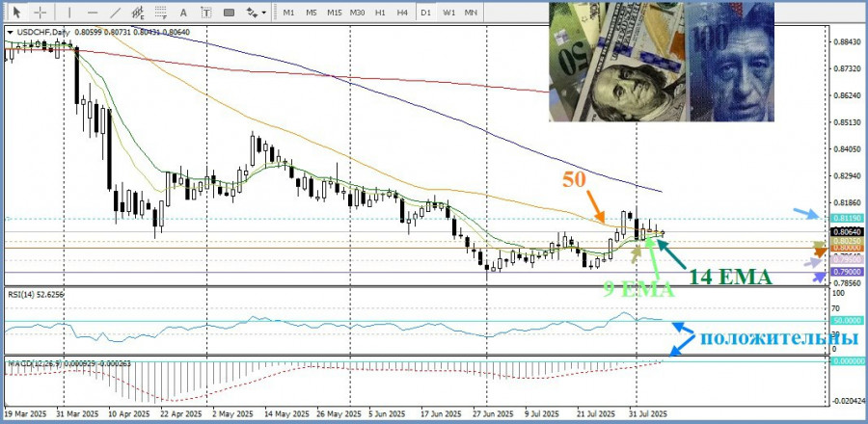The height and width of the screenshot is (424, 868).
Task: Click the 0.78560 price scale value
Action: click(848, 283)
